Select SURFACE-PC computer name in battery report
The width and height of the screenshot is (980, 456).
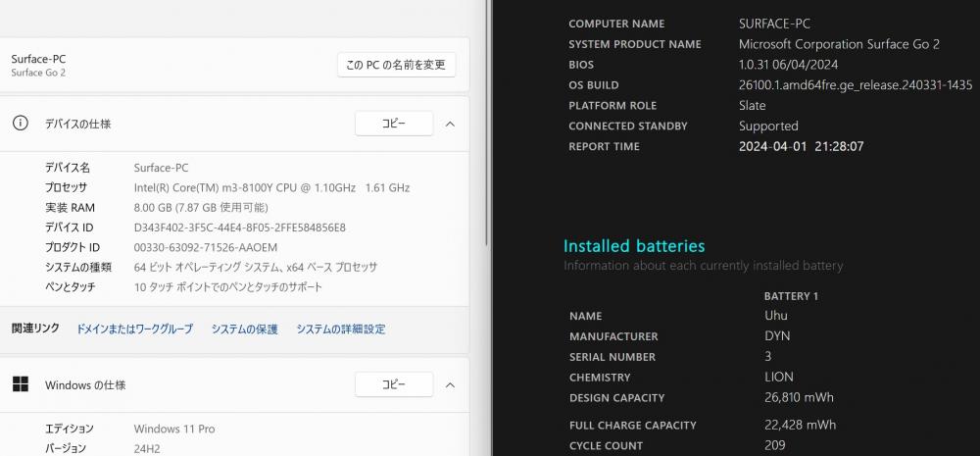[774, 24]
